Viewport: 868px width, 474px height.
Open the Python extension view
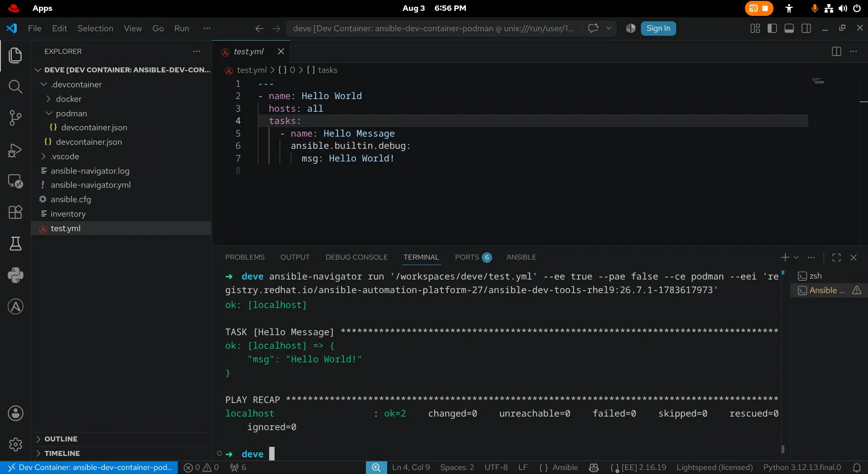15,275
